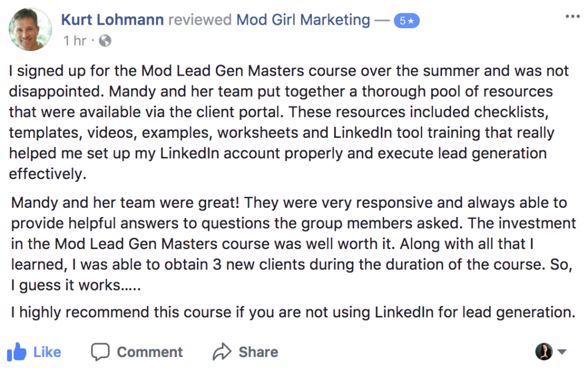Toggle Like on the review post
Viewport: 588px width, 376px height.
click(34, 351)
